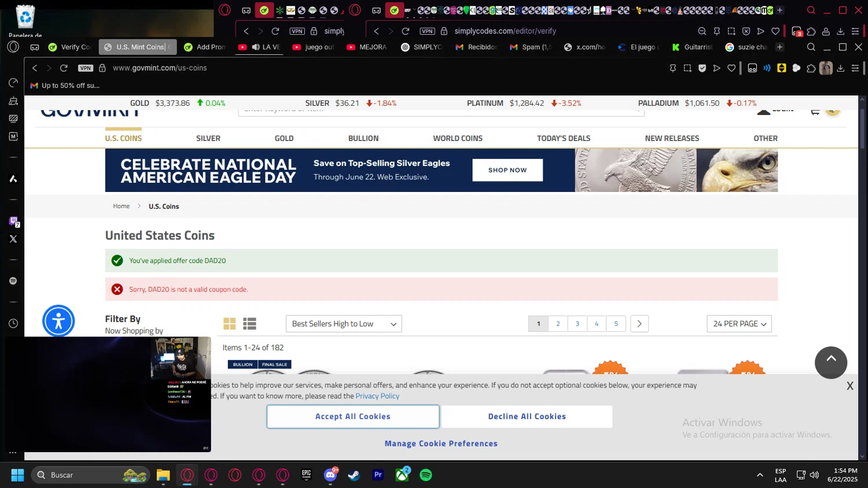Add govmint page to bookmarks heart
This screenshot has width=868, height=488.
tap(731, 68)
